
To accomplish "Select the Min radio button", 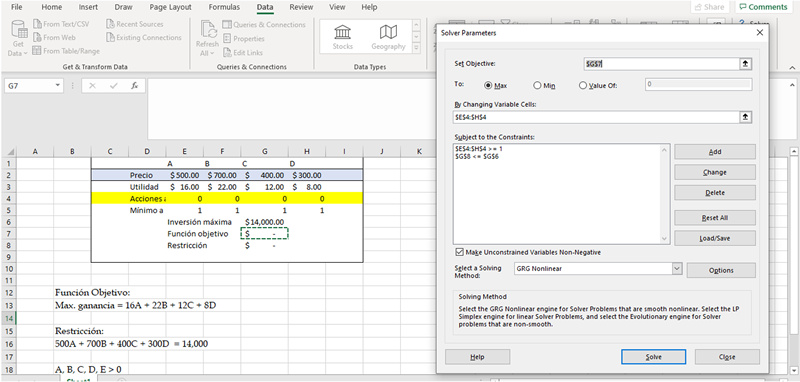I will click(x=537, y=86).
